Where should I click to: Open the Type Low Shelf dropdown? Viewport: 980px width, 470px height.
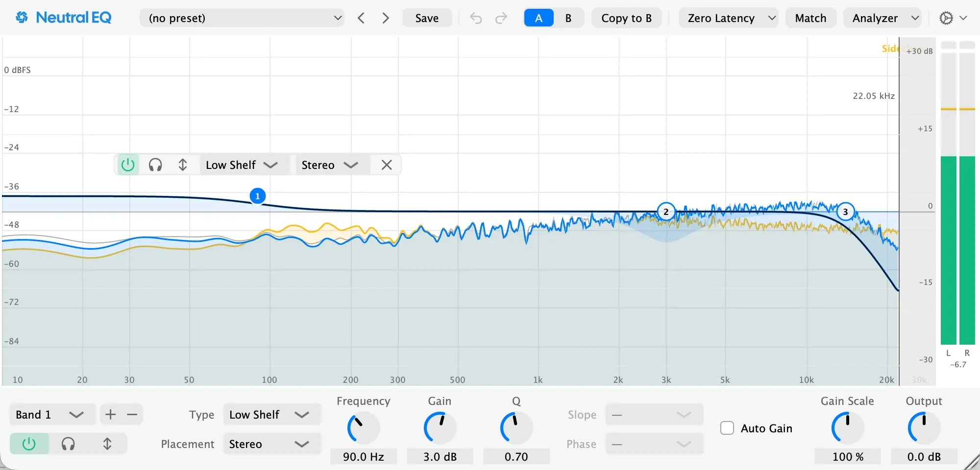click(x=272, y=415)
